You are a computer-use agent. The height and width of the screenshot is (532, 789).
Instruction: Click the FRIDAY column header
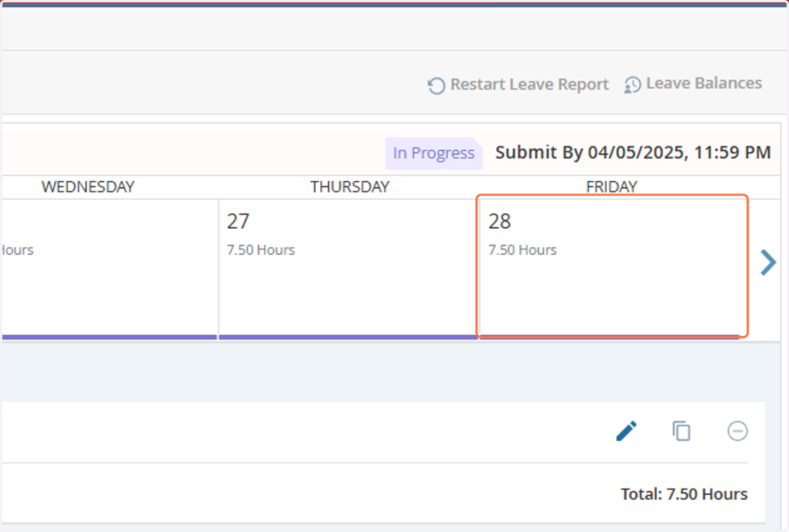tap(611, 187)
